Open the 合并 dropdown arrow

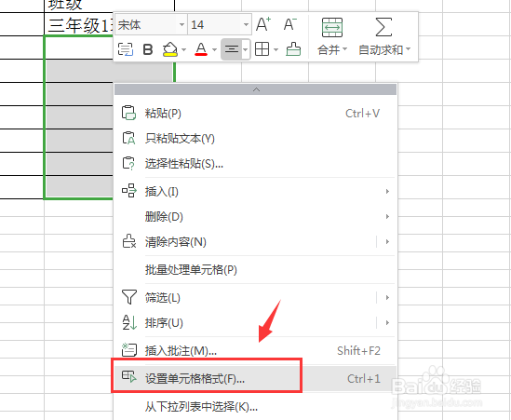[x=344, y=49]
